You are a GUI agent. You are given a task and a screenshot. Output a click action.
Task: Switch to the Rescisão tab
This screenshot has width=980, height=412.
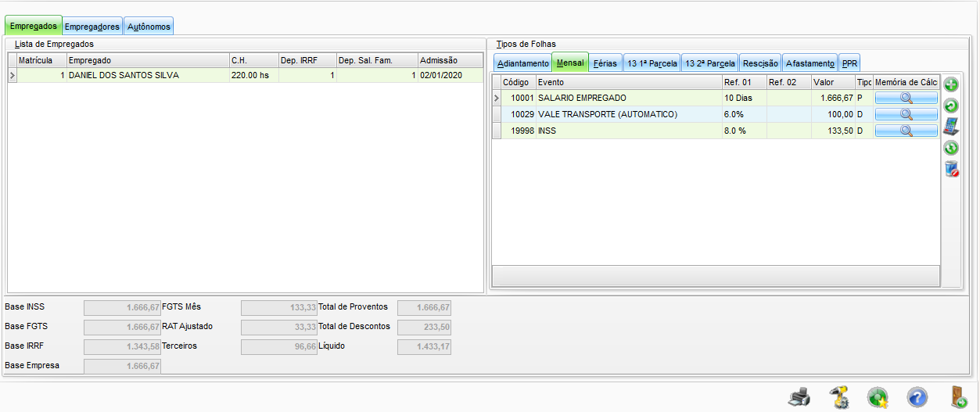click(760, 63)
